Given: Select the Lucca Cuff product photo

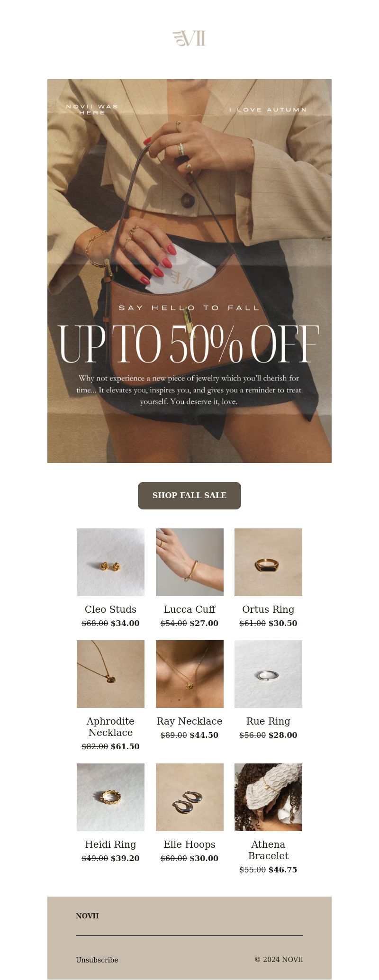Looking at the screenshot, I should (189, 562).
